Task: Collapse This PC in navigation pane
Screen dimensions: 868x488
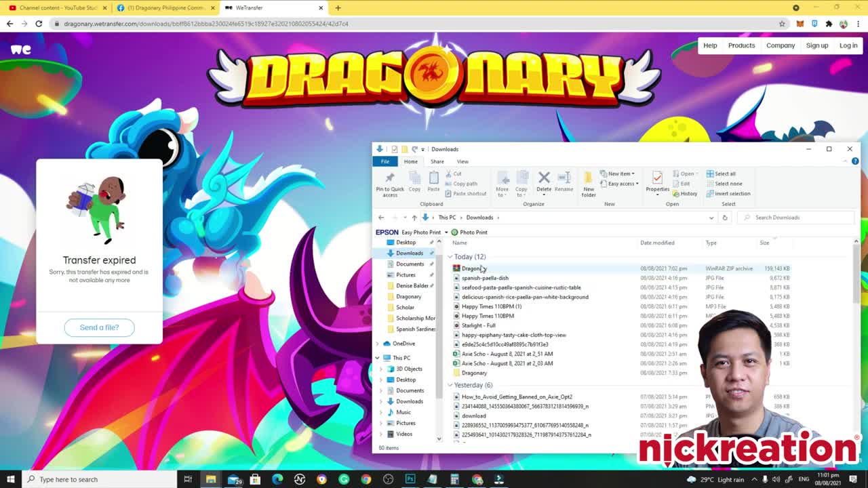Action: pyautogui.click(x=378, y=358)
